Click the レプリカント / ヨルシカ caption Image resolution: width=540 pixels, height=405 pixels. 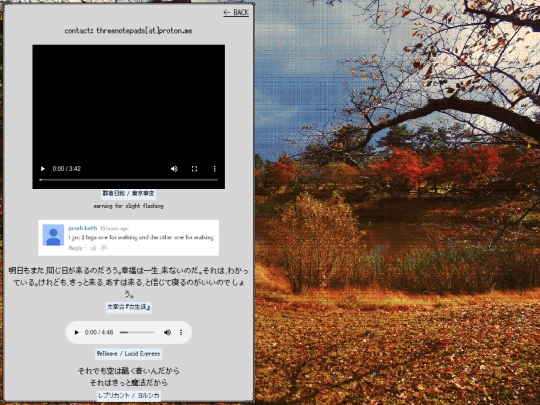[x=128, y=395]
